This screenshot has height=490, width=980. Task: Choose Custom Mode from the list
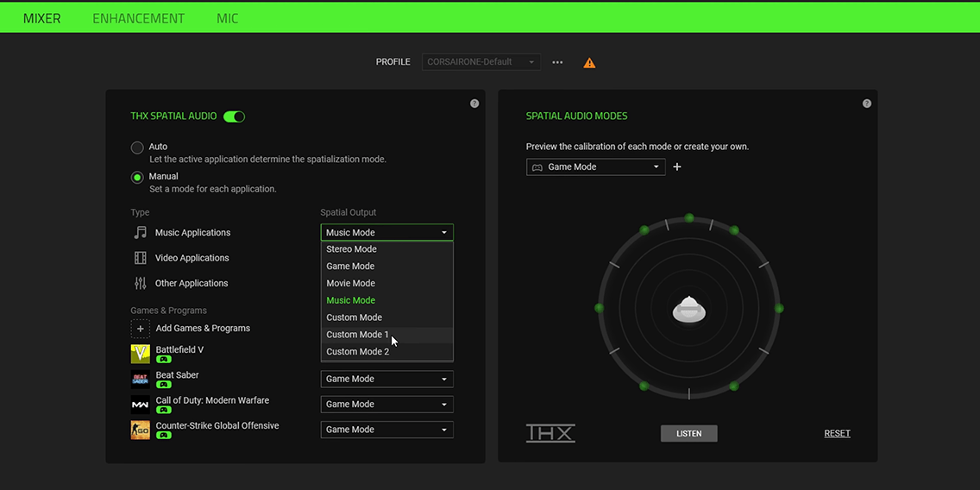tap(386, 317)
